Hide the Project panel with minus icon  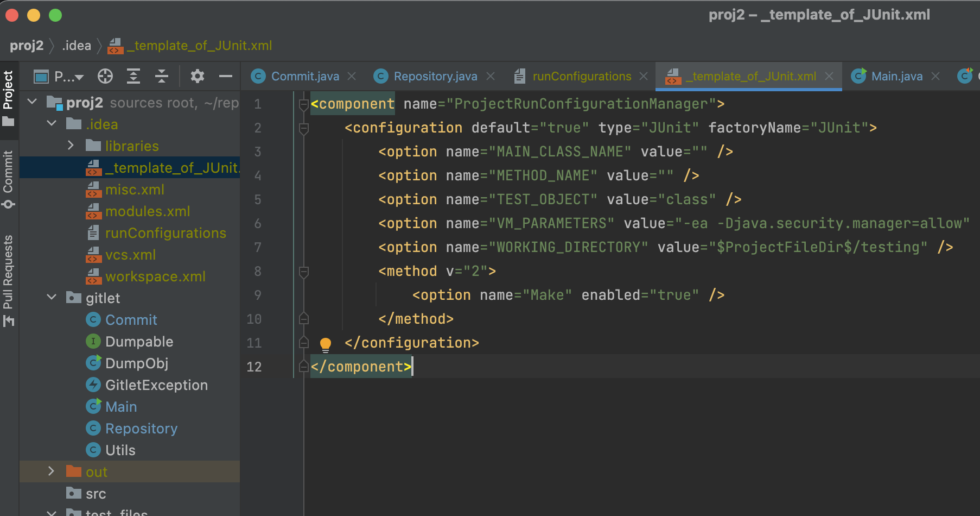point(226,77)
